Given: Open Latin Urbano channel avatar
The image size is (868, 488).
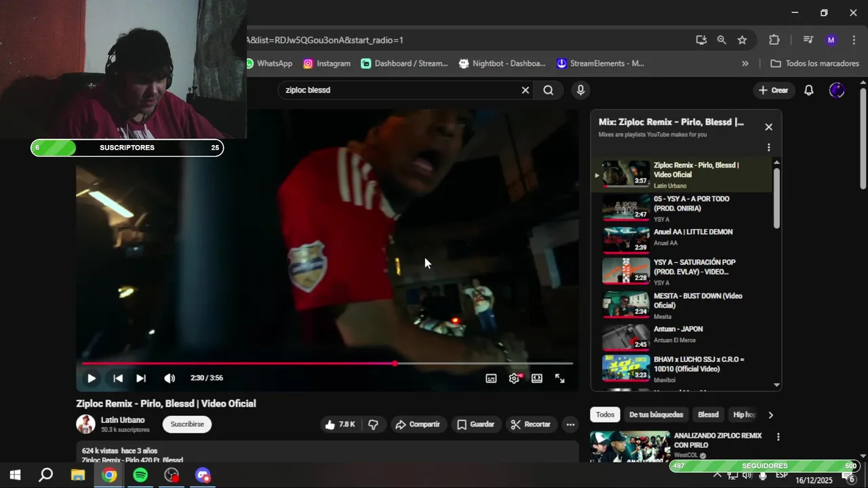Looking at the screenshot, I should pyautogui.click(x=85, y=424).
